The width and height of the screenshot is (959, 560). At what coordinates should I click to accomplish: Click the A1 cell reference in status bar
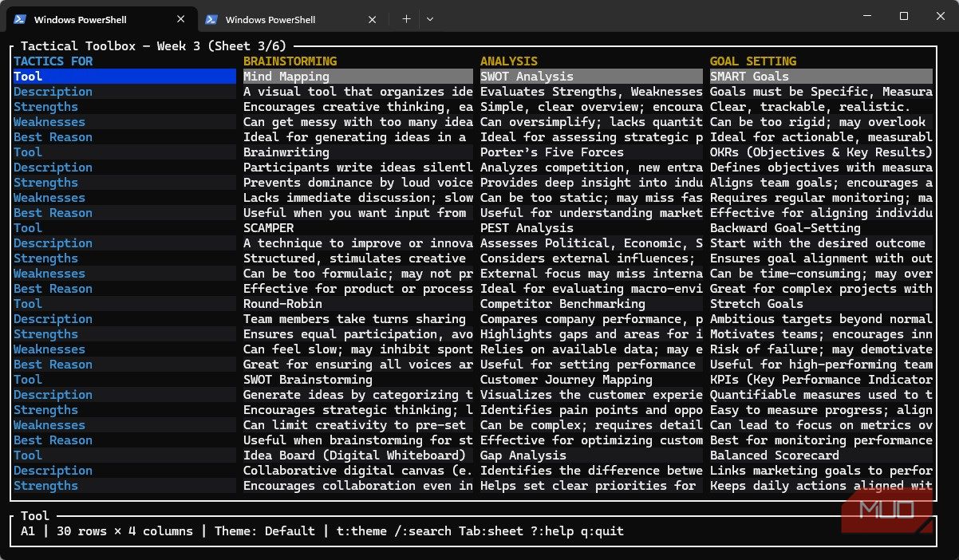tap(28, 531)
